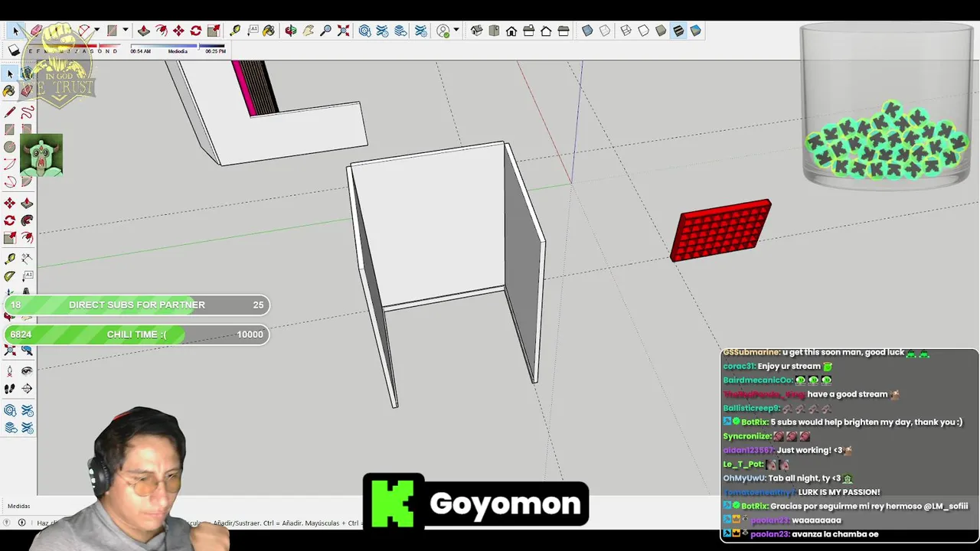Screen dimensions: 980x551
Task: Select the Pie tool in left toolbar
Action: [x=27, y=181]
